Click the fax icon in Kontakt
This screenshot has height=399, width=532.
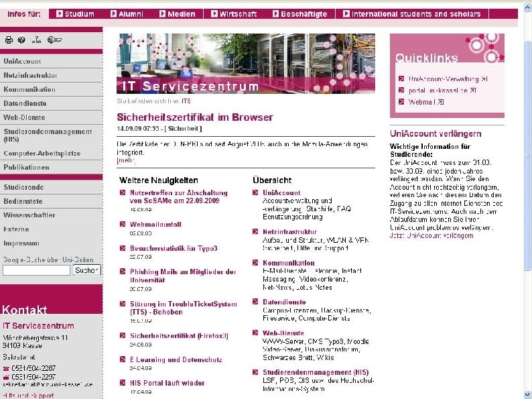6,377
